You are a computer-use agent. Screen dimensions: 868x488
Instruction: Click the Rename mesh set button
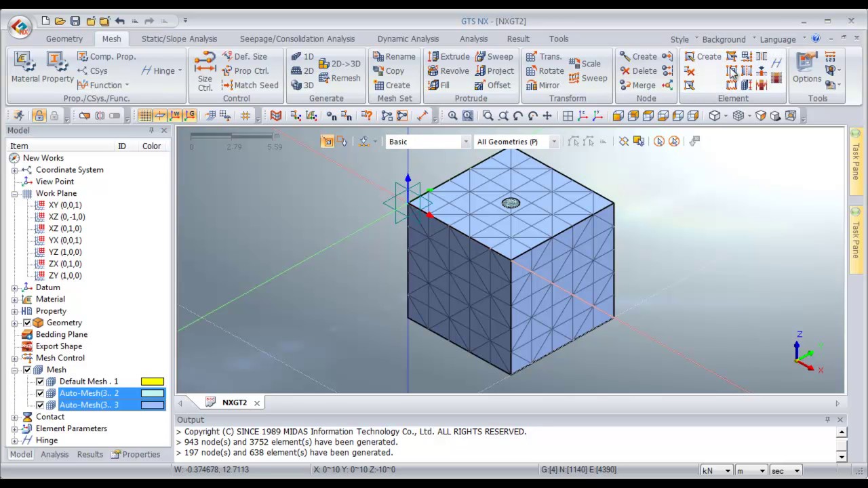(394, 56)
